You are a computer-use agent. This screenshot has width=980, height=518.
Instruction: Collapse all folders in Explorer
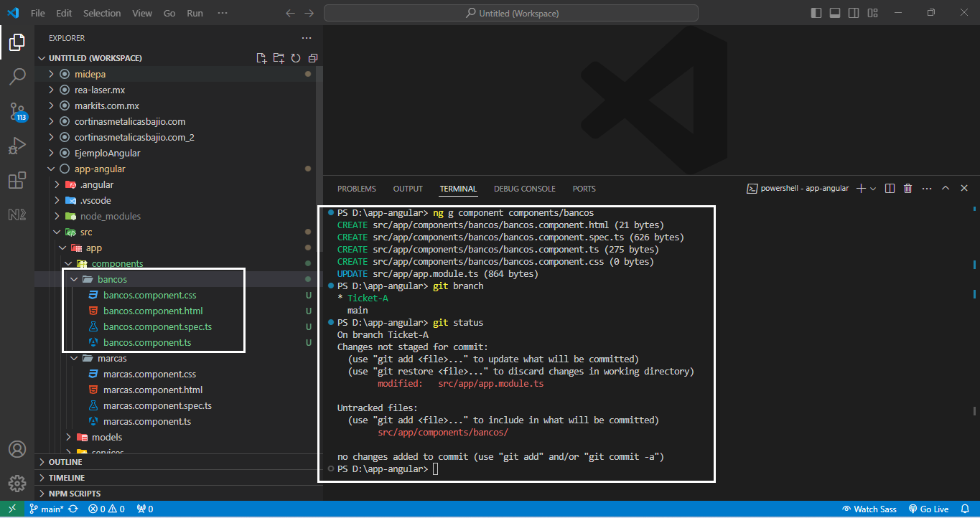click(x=313, y=58)
